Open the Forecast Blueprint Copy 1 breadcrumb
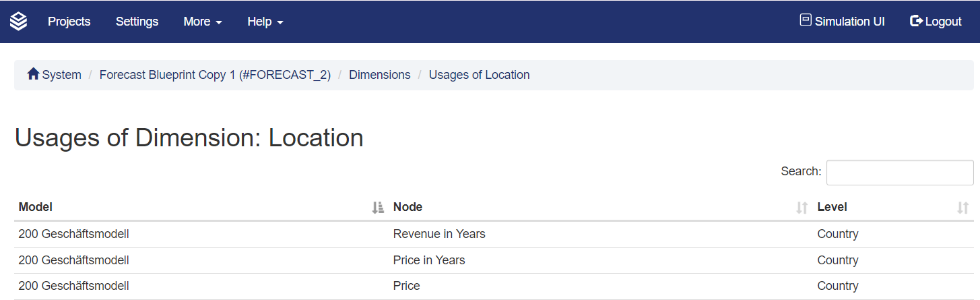The height and width of the screenshot is (300, 980). pos(215,75)
